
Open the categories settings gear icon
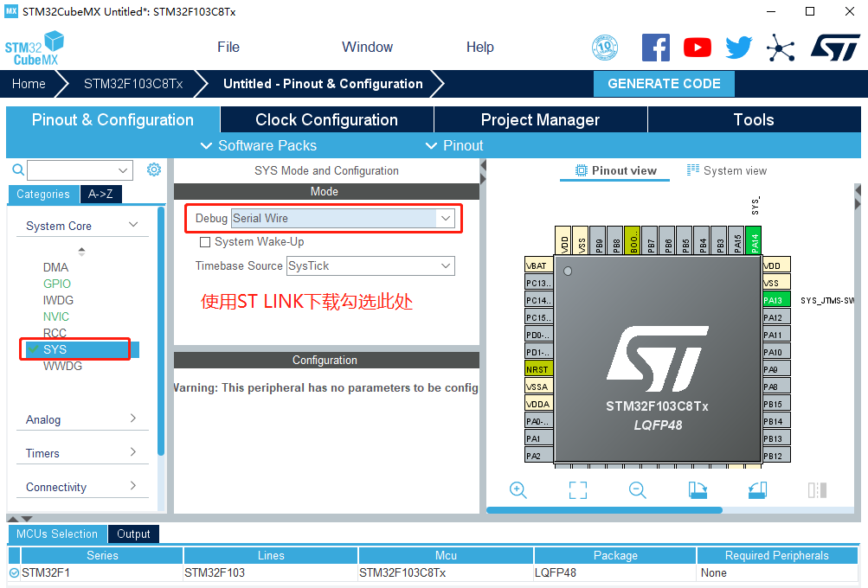tap(154, 169)
